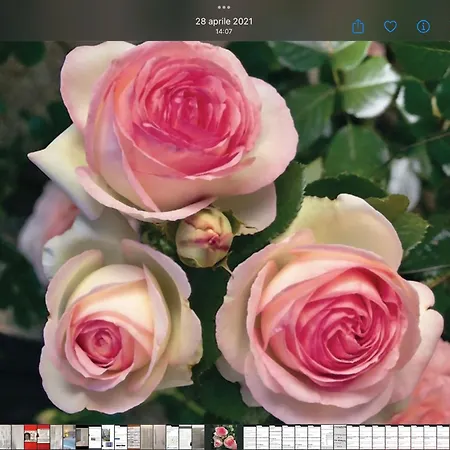Open photo details with the info icon
Viewport: 450px width, 450px height.
click(x=423, y=26)
